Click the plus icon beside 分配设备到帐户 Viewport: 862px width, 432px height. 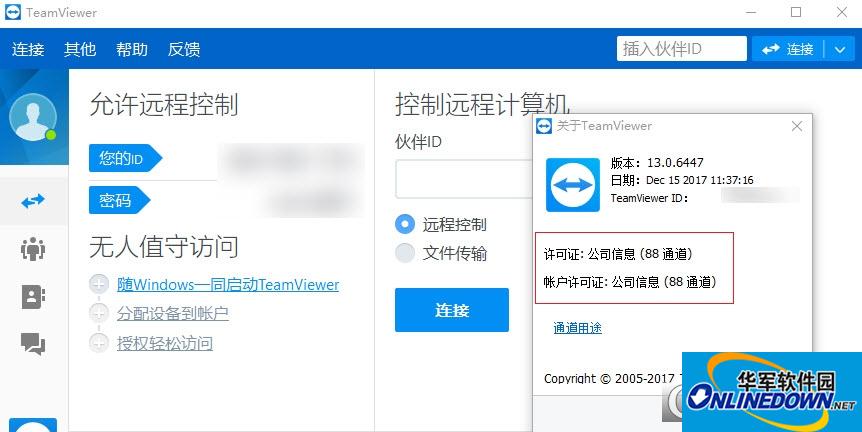[99, 313]
